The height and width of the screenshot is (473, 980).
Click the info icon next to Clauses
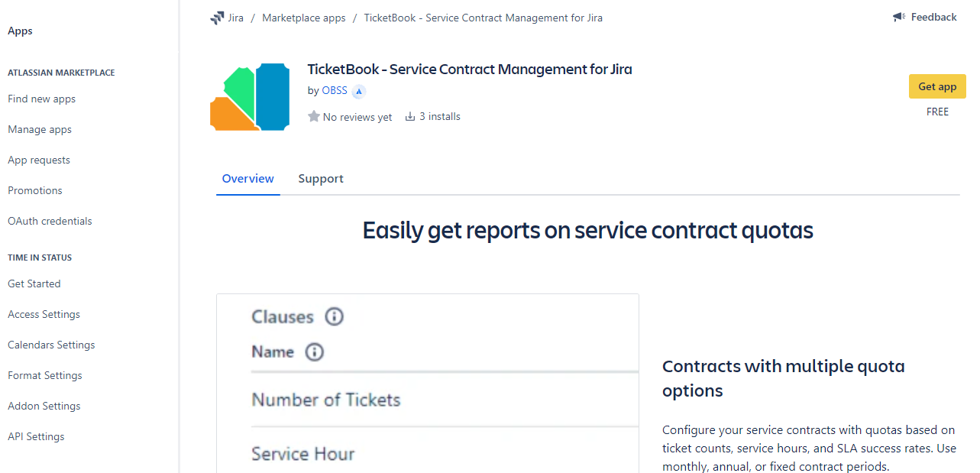[334, 316]
